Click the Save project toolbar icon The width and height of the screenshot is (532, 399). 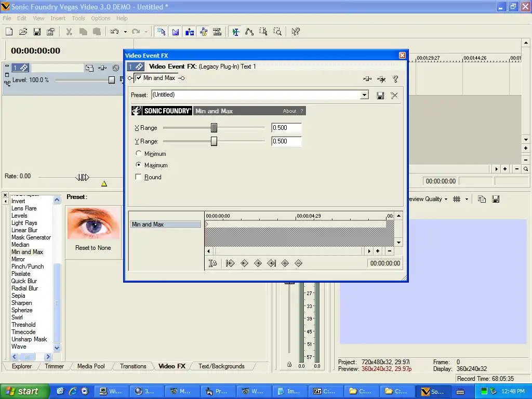click(x=37, y=32)
